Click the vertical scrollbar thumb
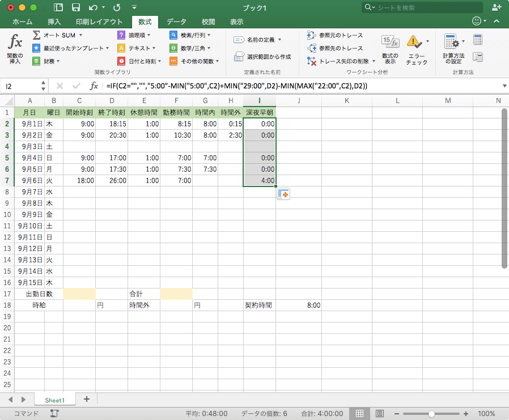The height and width of the screenshot is (420, 509). click(x=504, y=188)
